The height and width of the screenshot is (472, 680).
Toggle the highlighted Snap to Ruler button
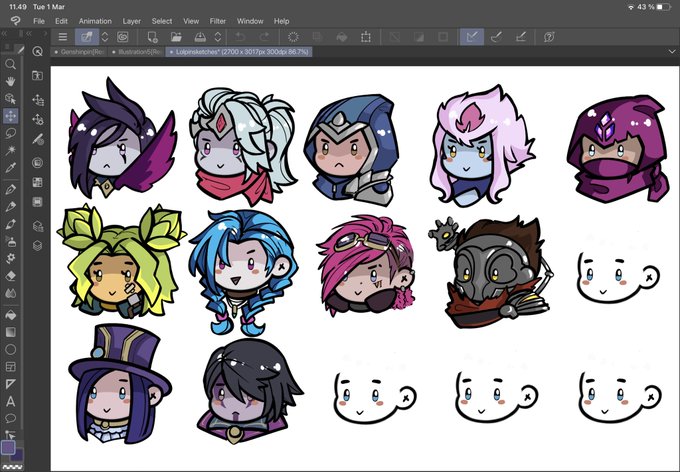point(472,37)
